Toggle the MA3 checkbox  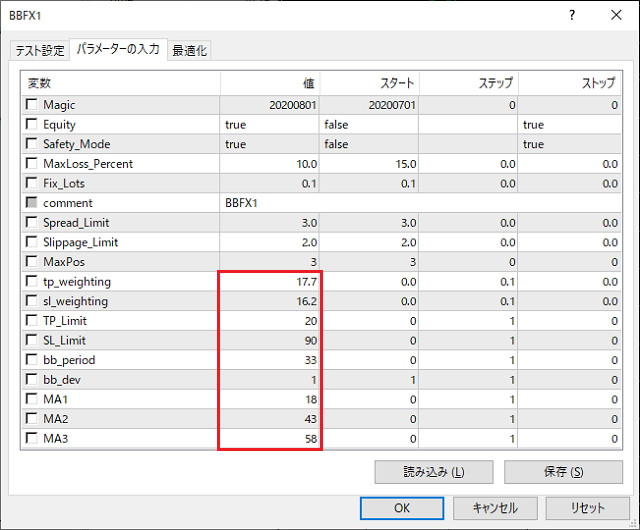[x=31, y=438]
